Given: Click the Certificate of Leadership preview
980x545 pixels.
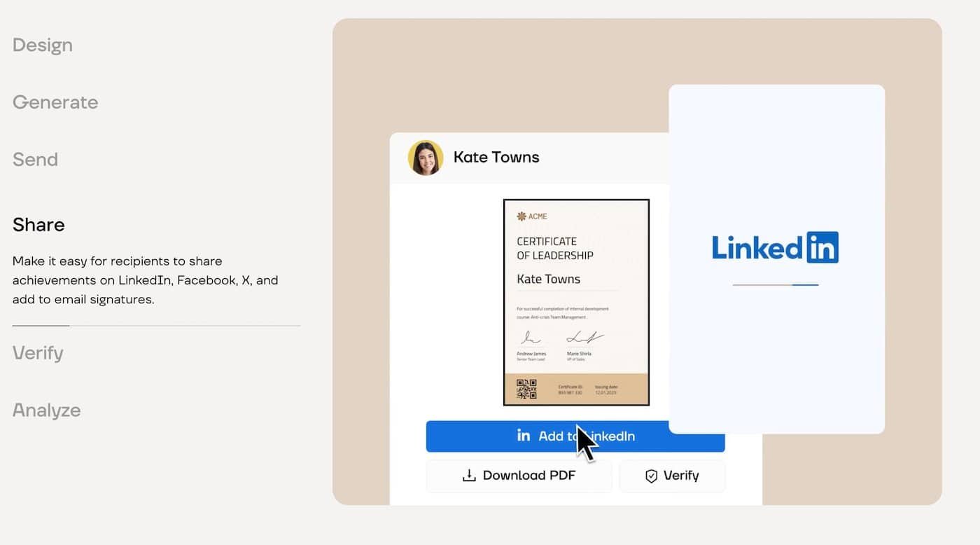Looking at the screenshot, I should pos(576,301).
